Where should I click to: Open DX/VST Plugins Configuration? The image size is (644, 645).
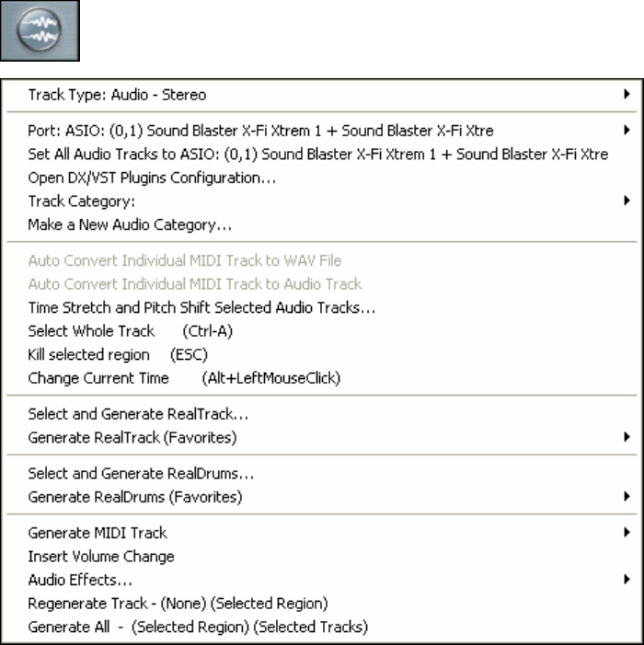pyautogui.click(x=152, y=177)
